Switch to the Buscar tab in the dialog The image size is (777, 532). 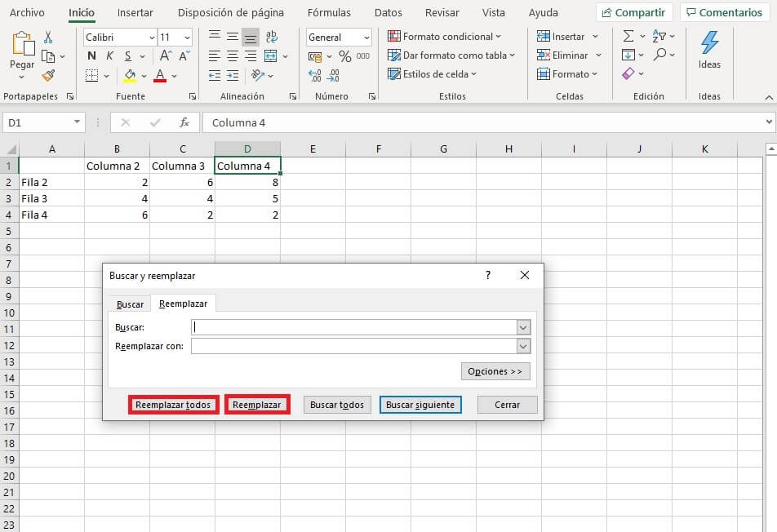click(x=130, y=304)
